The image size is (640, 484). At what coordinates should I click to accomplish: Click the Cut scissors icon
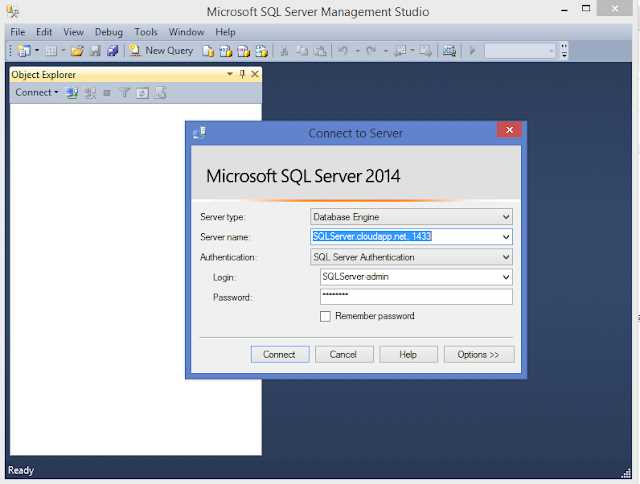tap(284, 51)
